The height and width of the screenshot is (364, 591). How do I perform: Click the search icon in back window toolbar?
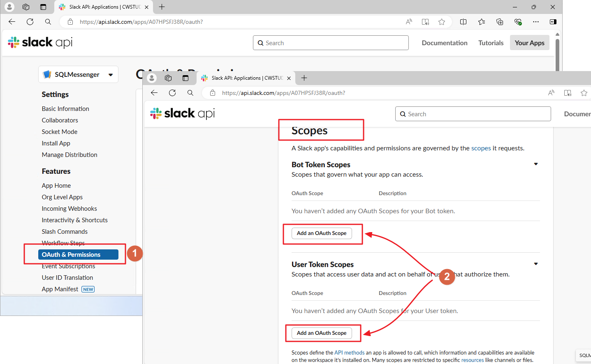48,22
